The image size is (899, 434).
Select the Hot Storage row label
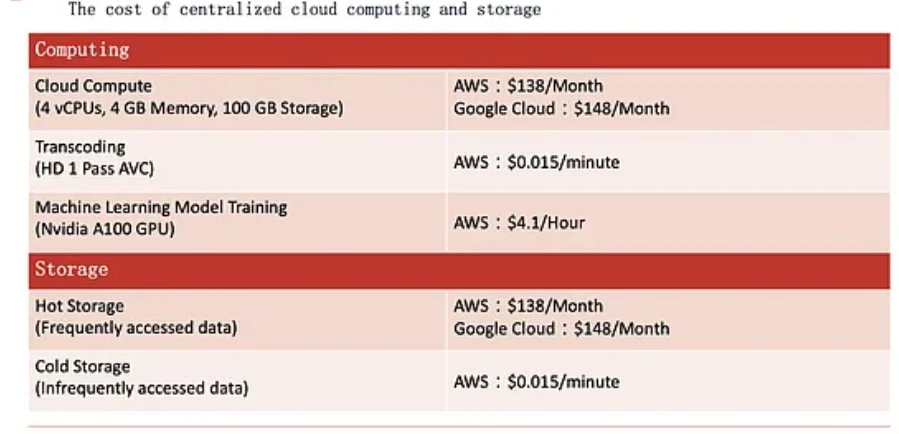tap(79, 306)
